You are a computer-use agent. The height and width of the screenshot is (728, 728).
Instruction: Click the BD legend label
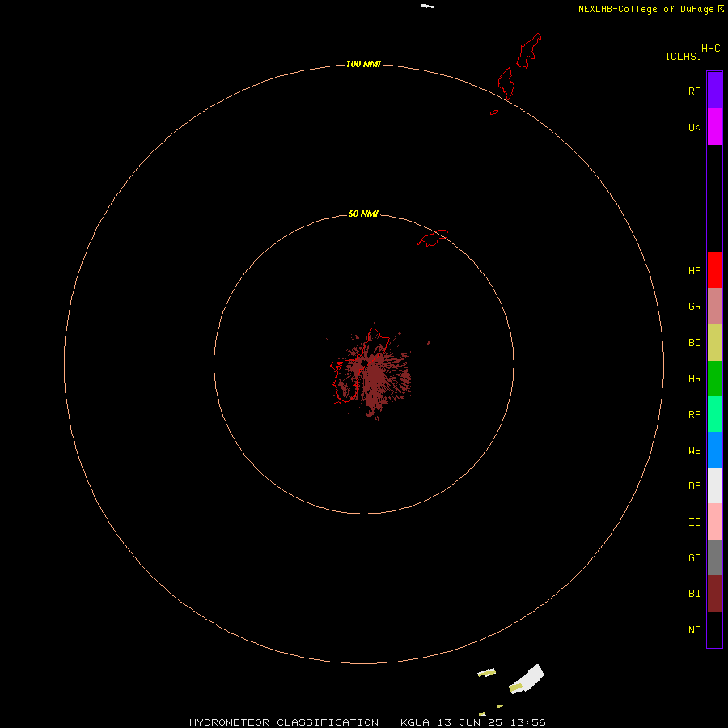pos(694,343)
